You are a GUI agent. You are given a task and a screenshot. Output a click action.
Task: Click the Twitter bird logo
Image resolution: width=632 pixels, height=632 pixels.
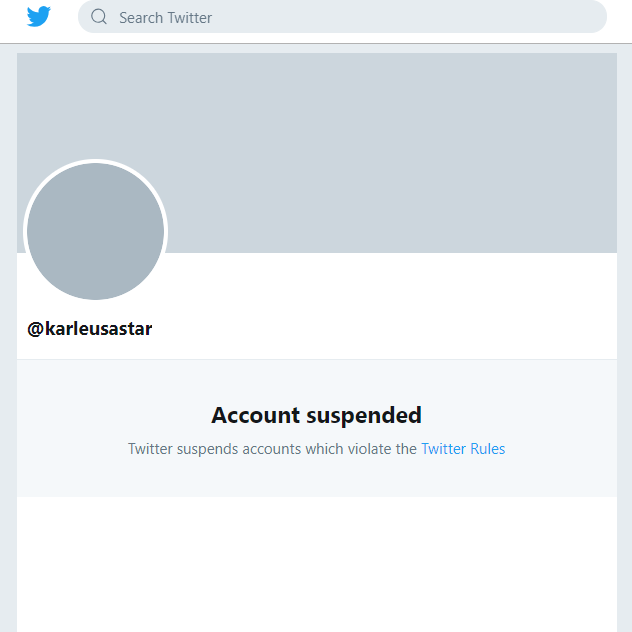(x=39, y=17)
